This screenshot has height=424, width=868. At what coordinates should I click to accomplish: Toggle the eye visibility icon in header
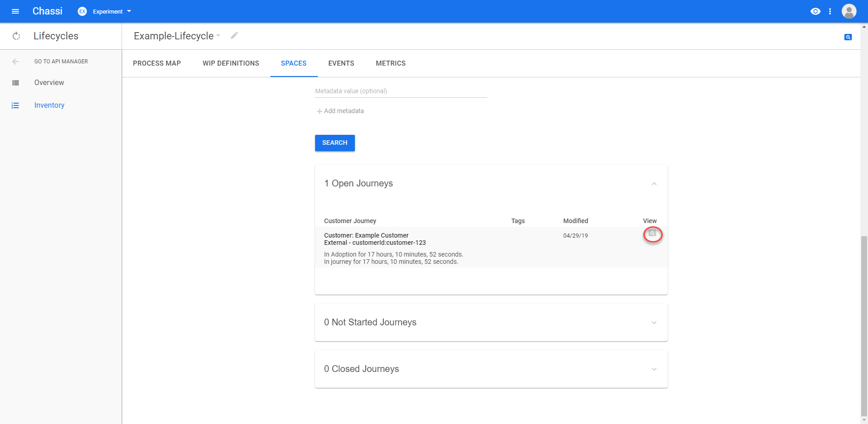pyautogui.click(x=816, y=11)
